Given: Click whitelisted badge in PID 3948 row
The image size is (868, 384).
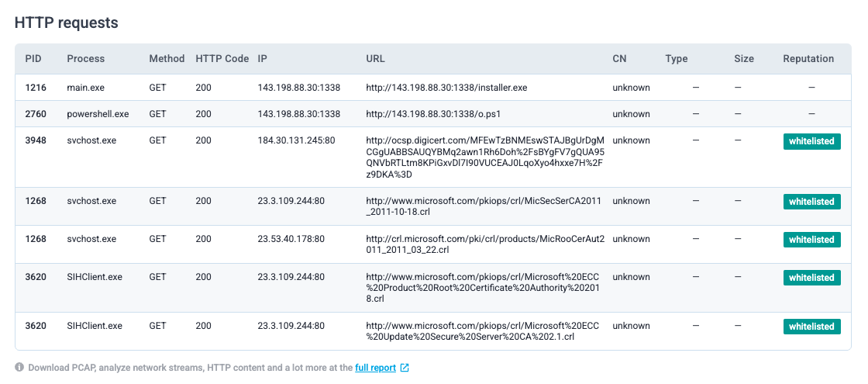Looking at the screenshot, I should point(811,141).
